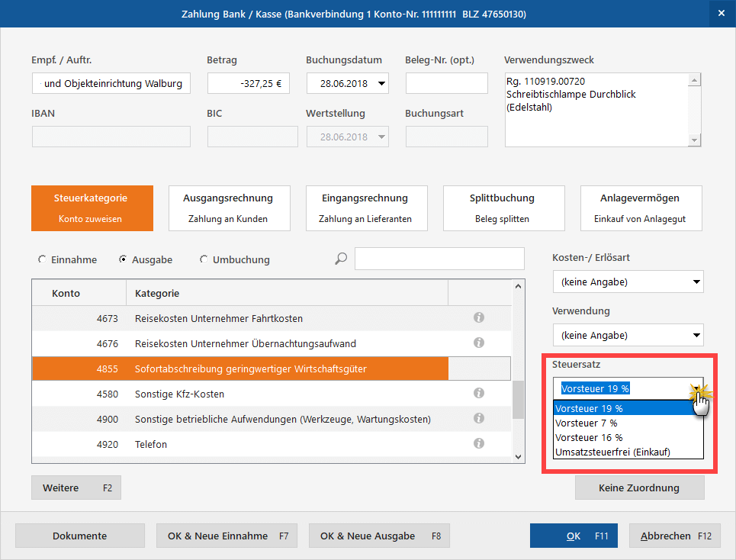Switch to the Eingangsrechnung tab

(366, 208)
